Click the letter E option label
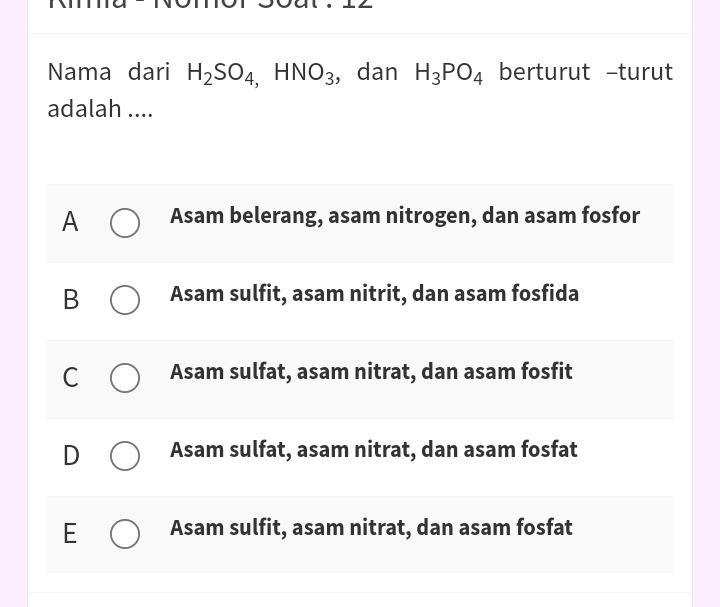Screen dimensions: 720x607 70,534
